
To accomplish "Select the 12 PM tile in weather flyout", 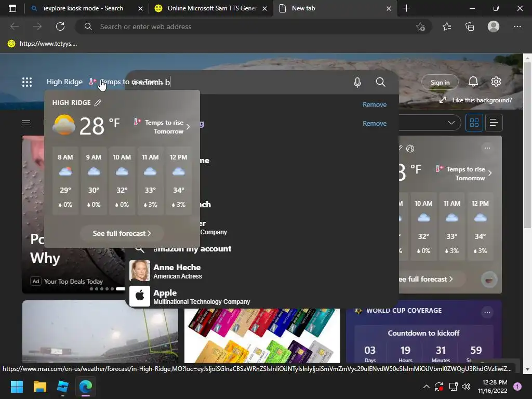I will tap(179, 180).
